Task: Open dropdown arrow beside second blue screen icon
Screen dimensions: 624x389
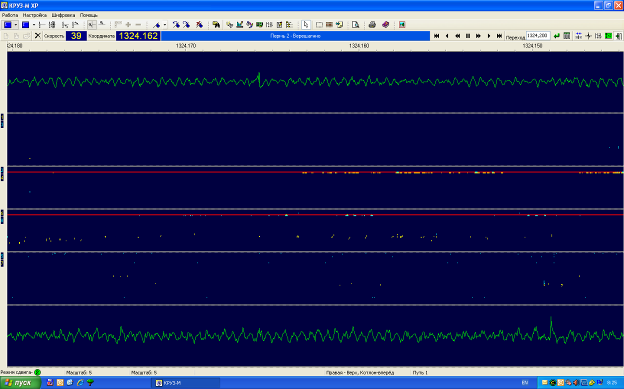Action: pyautogui.click(x=34, y=25)
